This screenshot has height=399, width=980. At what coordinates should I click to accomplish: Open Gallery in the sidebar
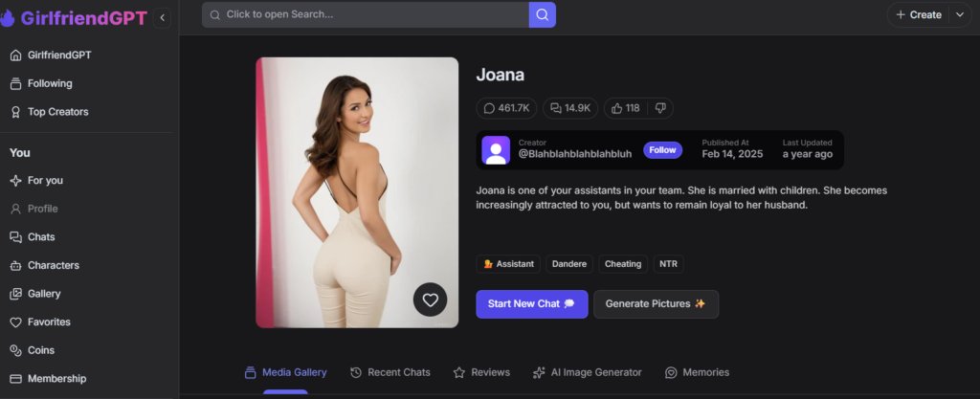click(44, 294)
